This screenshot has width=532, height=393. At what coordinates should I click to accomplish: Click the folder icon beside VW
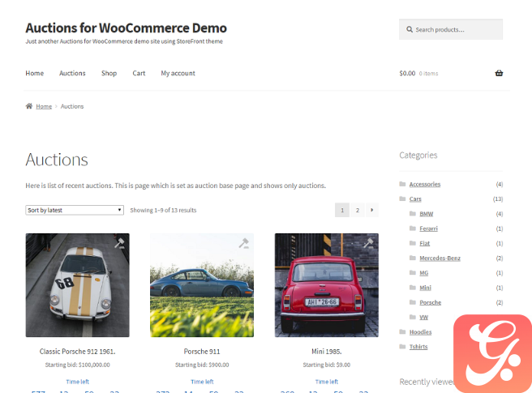[413, 317]
